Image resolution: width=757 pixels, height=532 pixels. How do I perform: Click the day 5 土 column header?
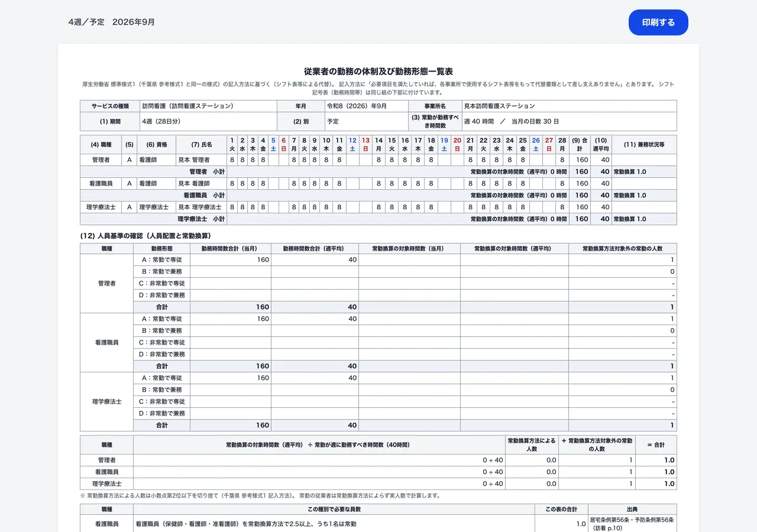273,145
